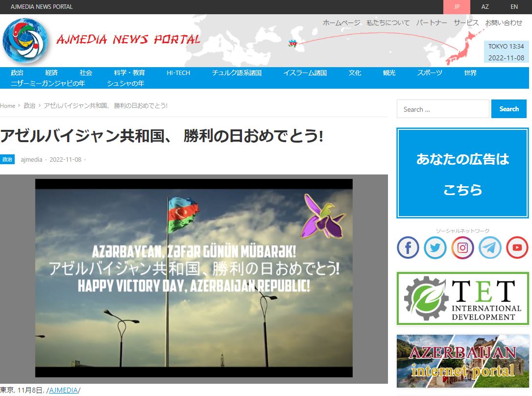Open ニザーミーガンジャビの年 section
The width and height of the screenshot is (532, 396).
48,83
